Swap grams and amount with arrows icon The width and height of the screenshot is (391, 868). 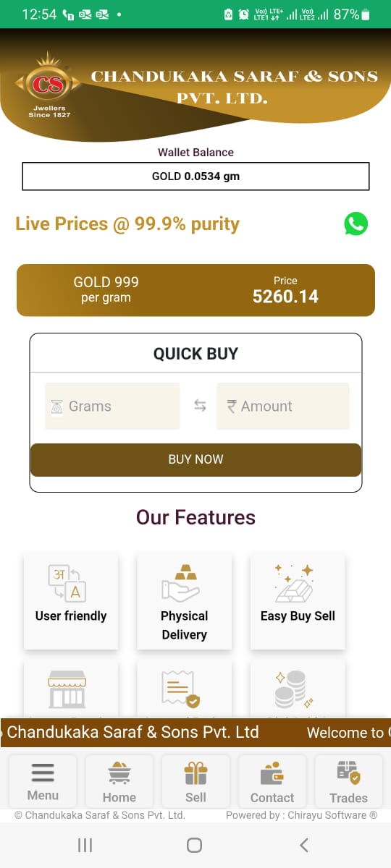(200, 406)
